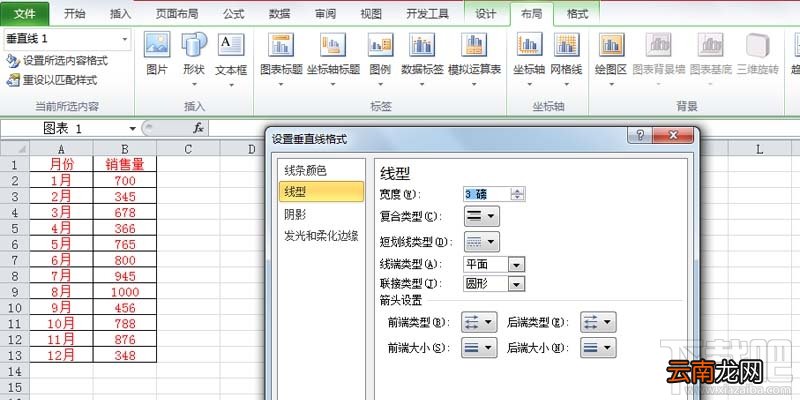This screenshot has height=400, width=800.
Task: Click the fx insert function icon
Action: tap(198, 129)
